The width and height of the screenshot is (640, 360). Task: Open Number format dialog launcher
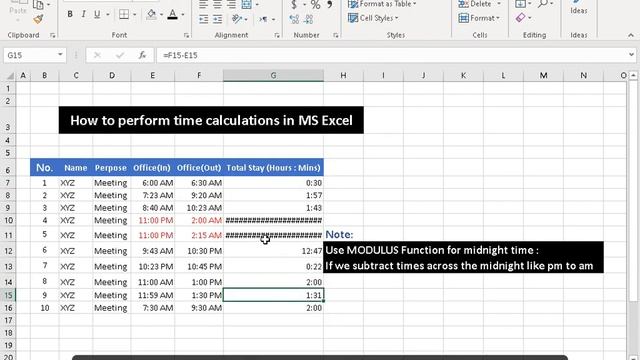tap(336, 36)
